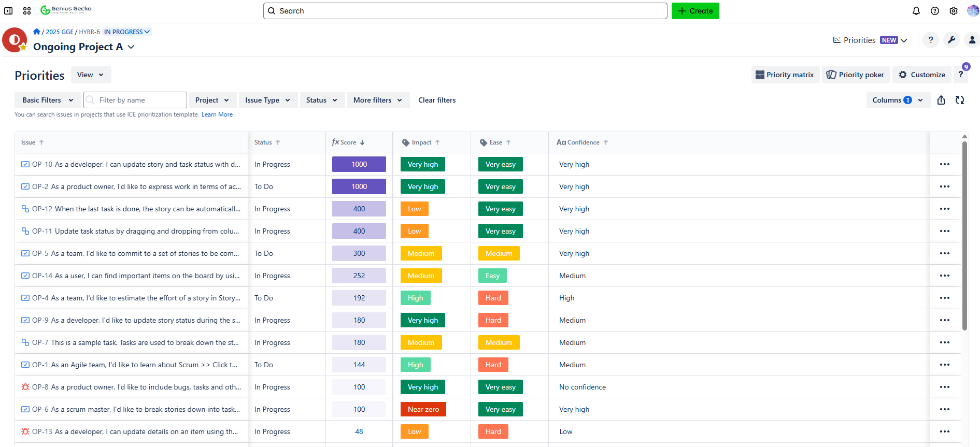This screenshot has width=980, height=447.
Task: Click the wrench configuration icon
Action: [951, 40]
